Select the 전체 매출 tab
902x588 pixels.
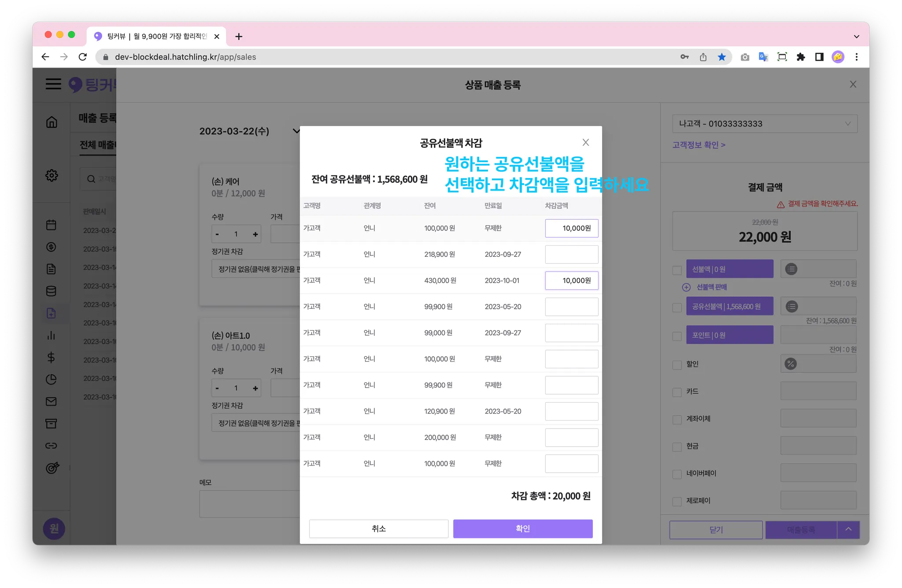point(97,145)
